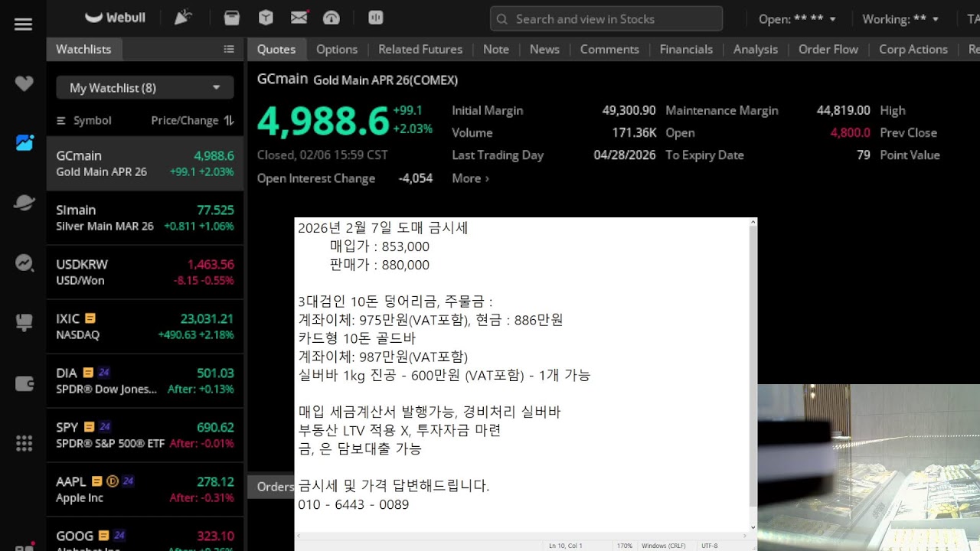Open the hamburger main menu
The height and width of the screenshot is (551, 980).
[x=23, y=24]
